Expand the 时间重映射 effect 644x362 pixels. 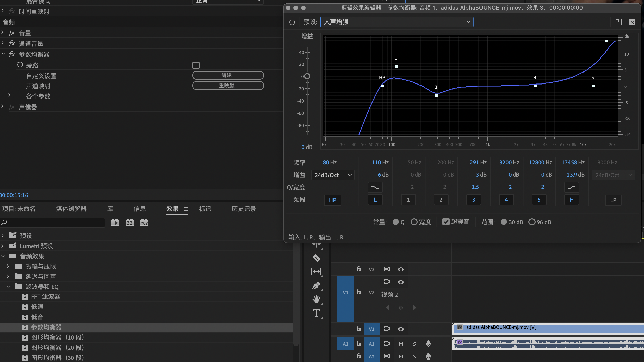click(3, 11)
